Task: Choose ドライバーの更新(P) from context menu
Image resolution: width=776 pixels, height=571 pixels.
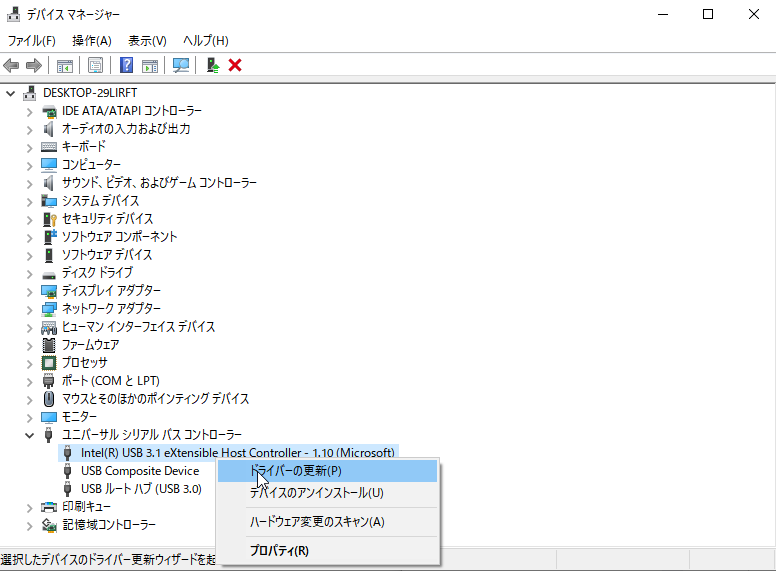Action: pos(328,471)
